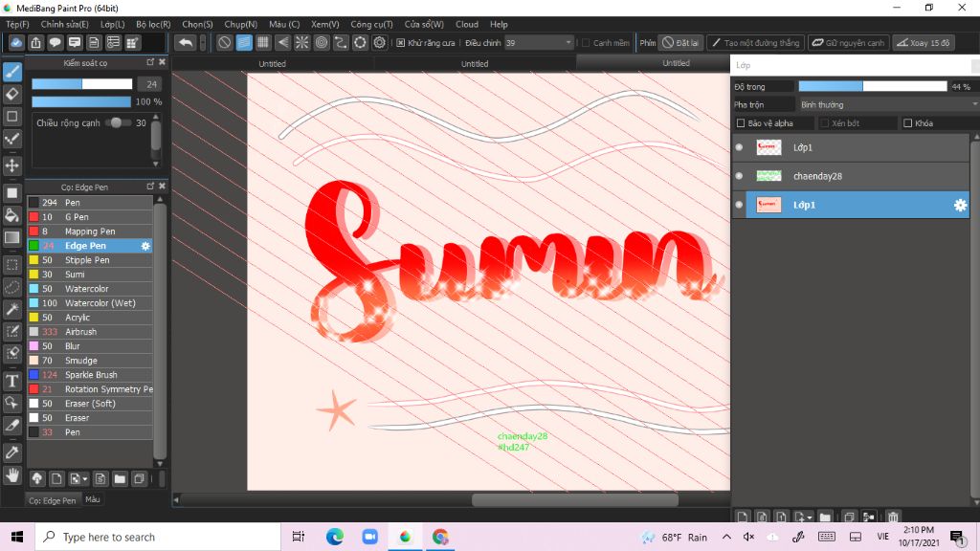980x551 pixels.
Task: Enable the crisscross grid snap icon
Action: [263, 42]
